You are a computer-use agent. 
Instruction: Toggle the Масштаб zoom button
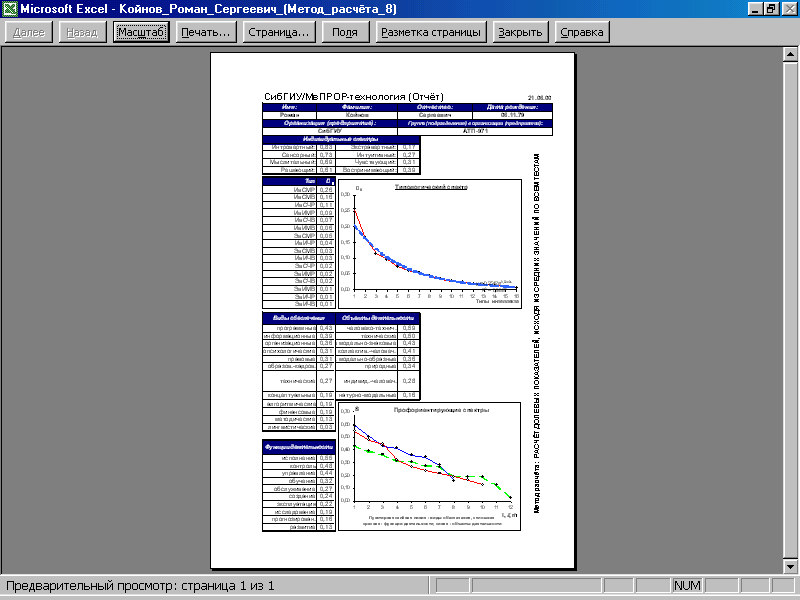tap(140, 32)
